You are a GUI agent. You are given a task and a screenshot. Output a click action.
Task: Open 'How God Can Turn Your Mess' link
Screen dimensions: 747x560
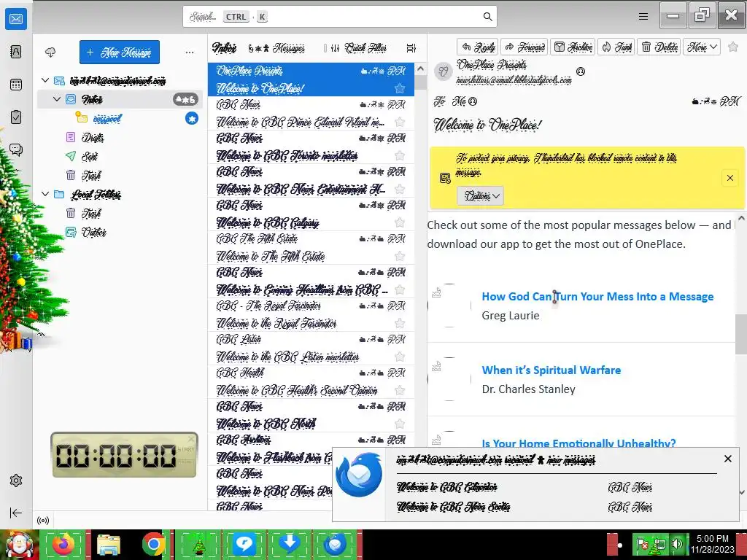point(597,297)
